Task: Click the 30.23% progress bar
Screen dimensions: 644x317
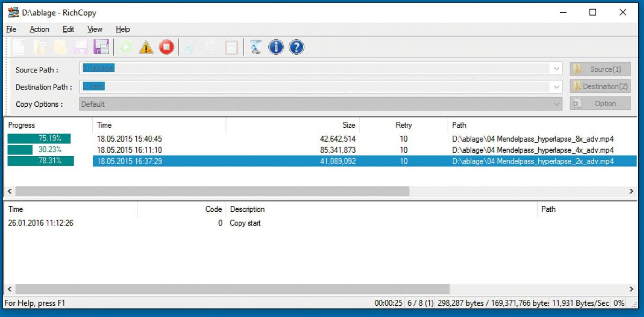Action: click(x=40, y=150)
